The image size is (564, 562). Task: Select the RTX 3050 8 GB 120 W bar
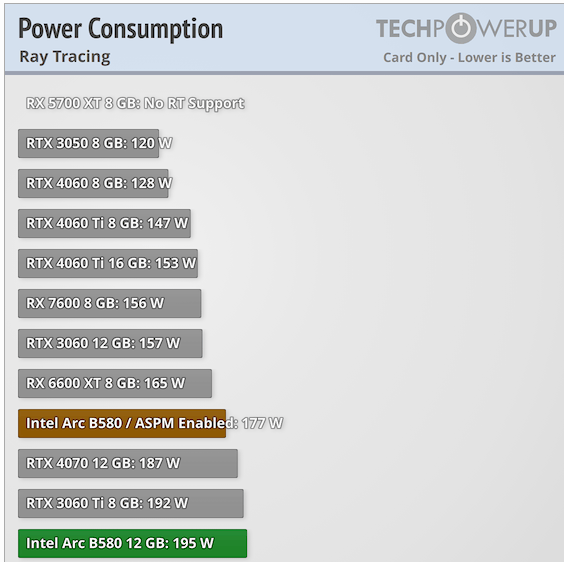click(88, 143)
